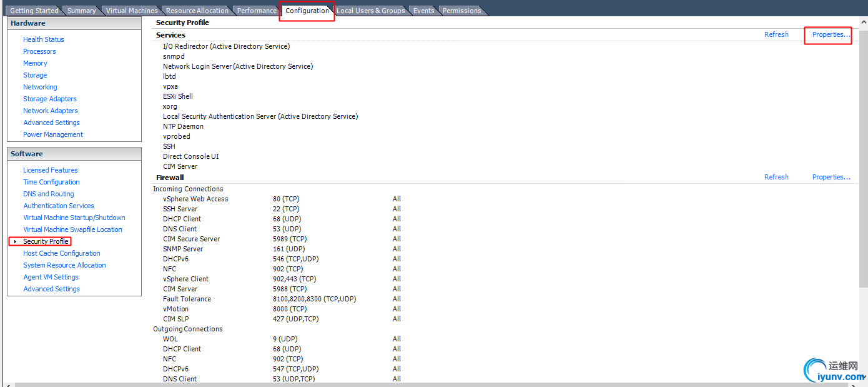Image resolution: width=868 pixels, height=387 pixels.
Task: Select the "NTP Daemon" service
Action: (183, 126)
